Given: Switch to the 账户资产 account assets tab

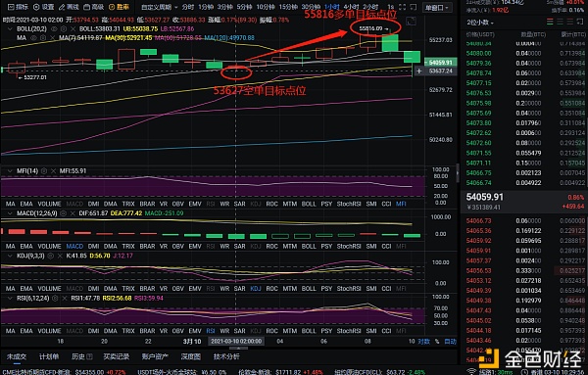Looking at the screenshot, I should [x=155, y=356].
